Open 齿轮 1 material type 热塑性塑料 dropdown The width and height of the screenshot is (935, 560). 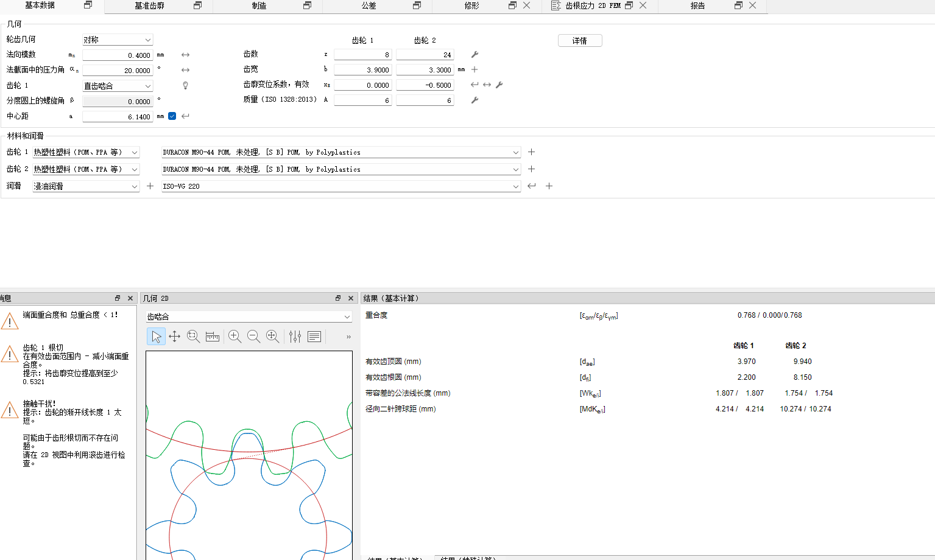tap(86, 152)
